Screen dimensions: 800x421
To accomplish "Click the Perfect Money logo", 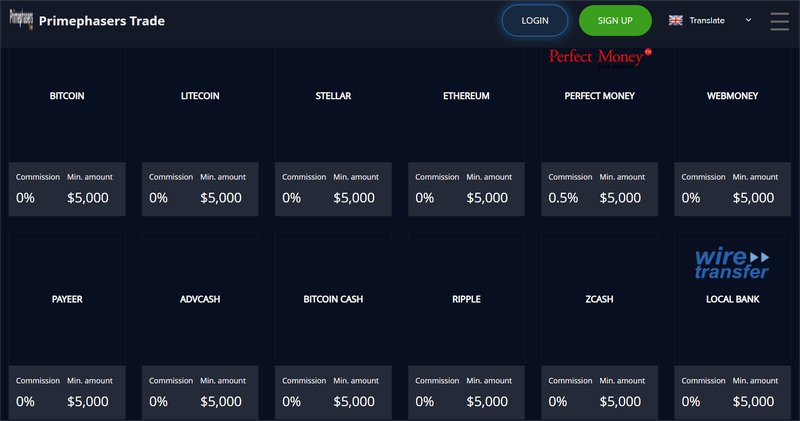I will pyautogui.click(x=600, y=58).
